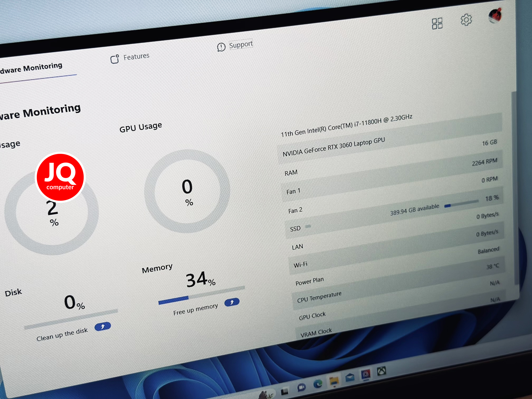
Task: Click the LAN row label
Action: coord(297,247)
